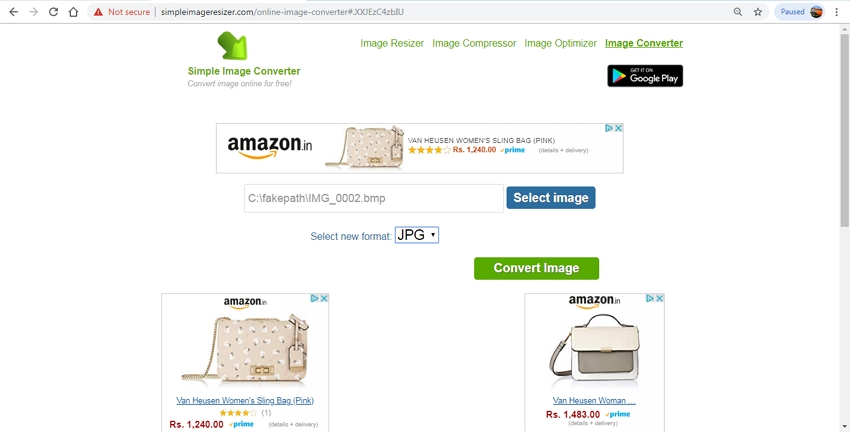Bookmark page with star icon

tap(758, 11)
